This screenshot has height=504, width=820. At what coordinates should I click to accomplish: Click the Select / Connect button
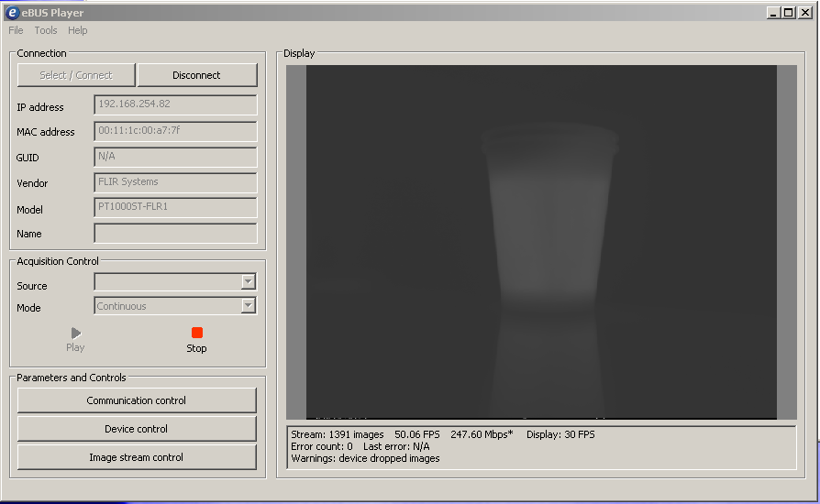click(76, 75)
